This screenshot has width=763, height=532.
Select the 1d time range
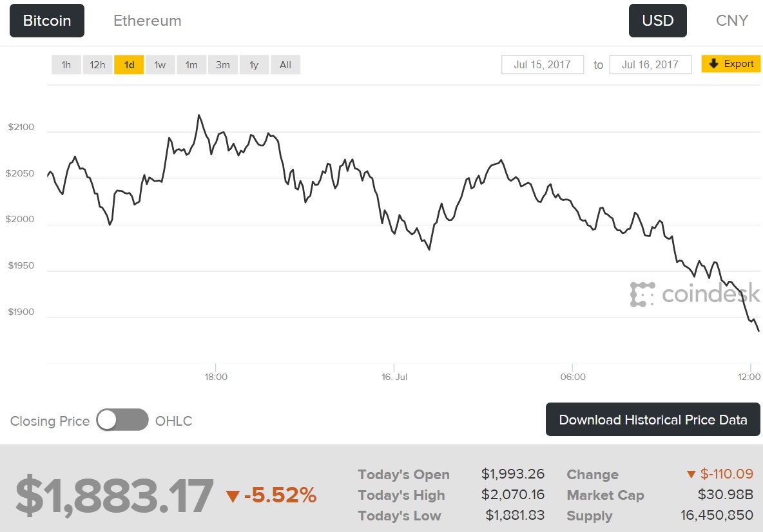[129, 64]
